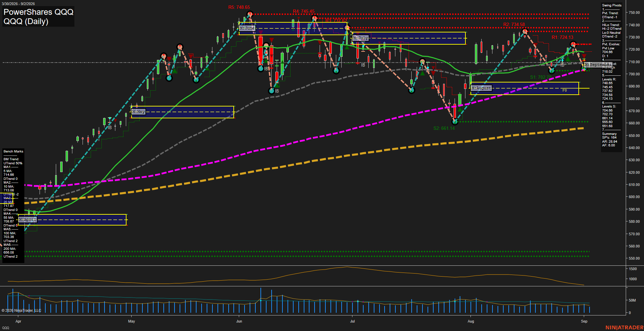Click the 3/30/2026 - 9/2/2026 date range
Screen dimensions: 644x331
click(18, 4)
